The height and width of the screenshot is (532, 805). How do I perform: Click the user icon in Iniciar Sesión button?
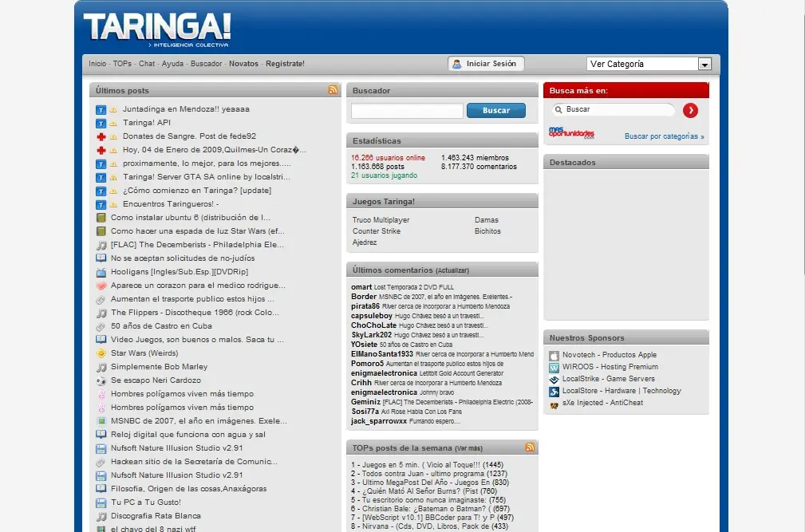456,64
